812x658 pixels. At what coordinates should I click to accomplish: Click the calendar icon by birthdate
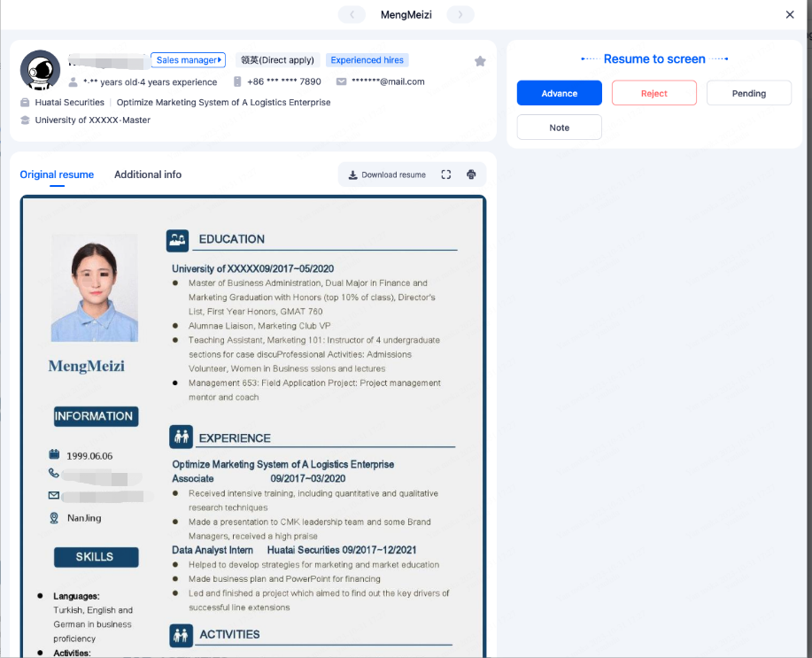[x=54, y=455]
